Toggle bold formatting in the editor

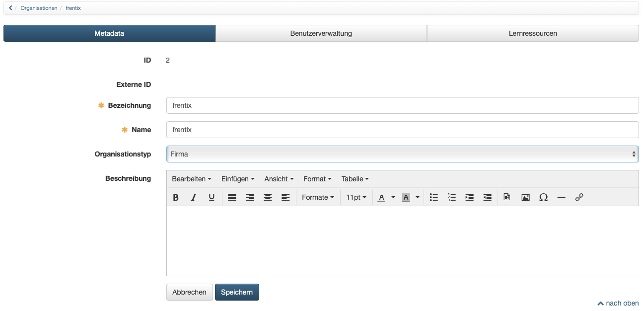pyautogui.click(x=176, y=197)
